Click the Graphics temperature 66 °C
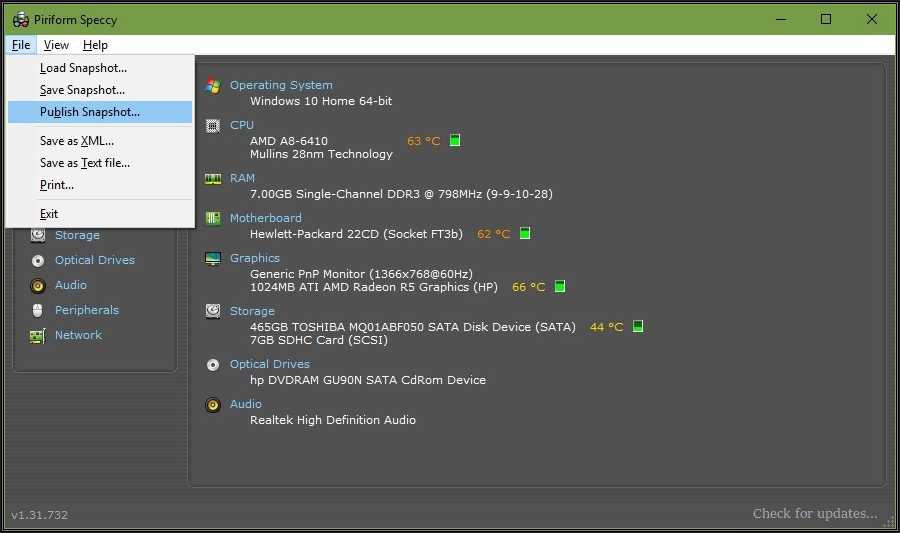This screenshot has width=900, height=533. [x=529, y=287]
